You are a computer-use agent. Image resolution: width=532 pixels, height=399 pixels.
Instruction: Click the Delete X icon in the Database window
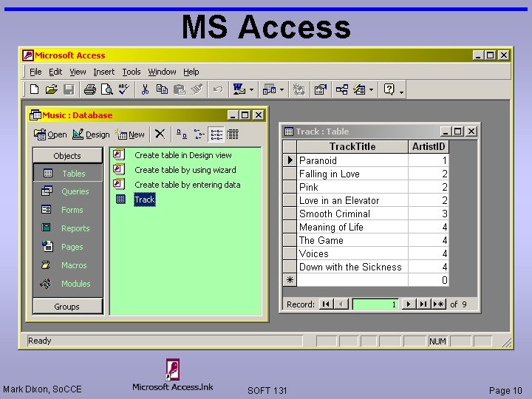[x=160, y=134]
